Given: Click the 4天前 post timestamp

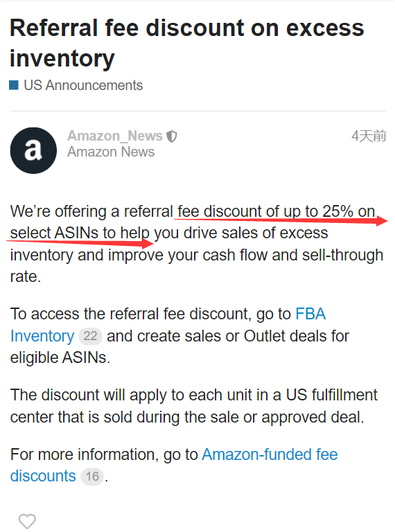Looking at the screenshot, I should (369, 136).
